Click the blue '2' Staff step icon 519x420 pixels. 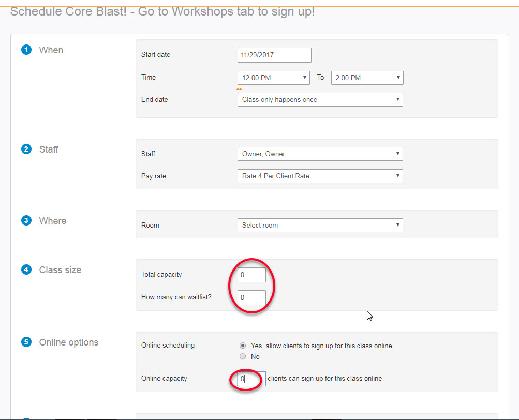[26, 149]
